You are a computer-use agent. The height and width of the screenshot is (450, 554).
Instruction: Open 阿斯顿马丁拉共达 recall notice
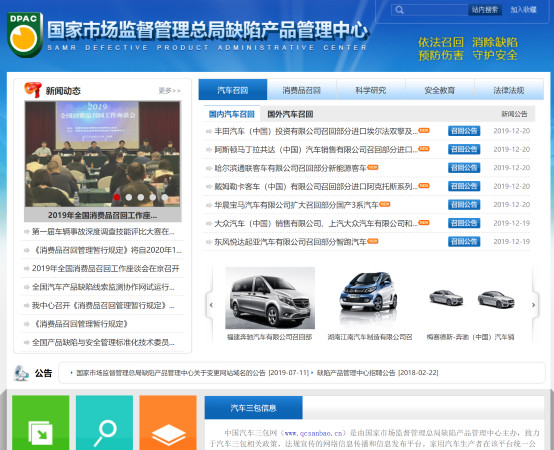316,149
